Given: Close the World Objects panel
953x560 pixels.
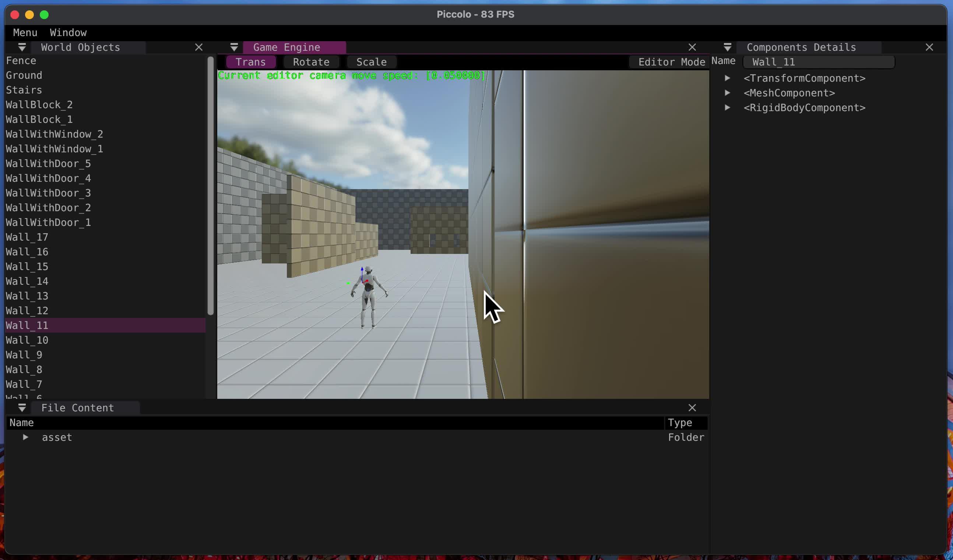Looking at the screenshot, I should pyautogui.click(x=198, y=47).
